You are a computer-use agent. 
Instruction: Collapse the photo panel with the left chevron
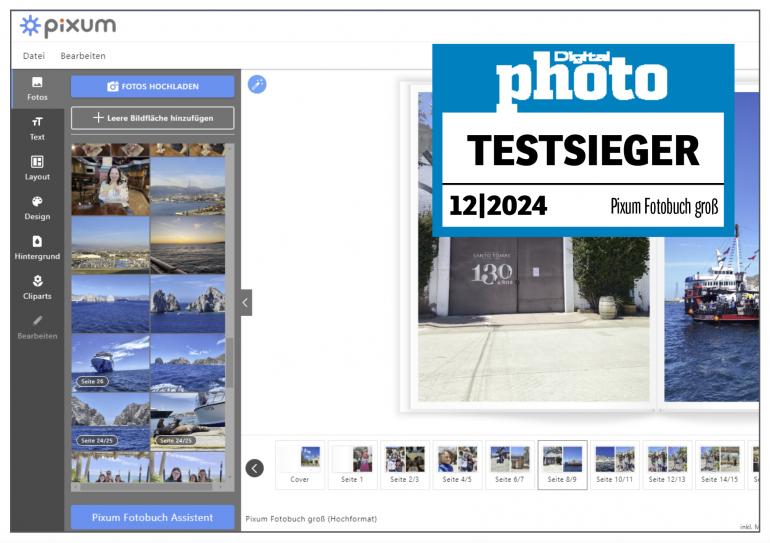[x=246, y=303]
